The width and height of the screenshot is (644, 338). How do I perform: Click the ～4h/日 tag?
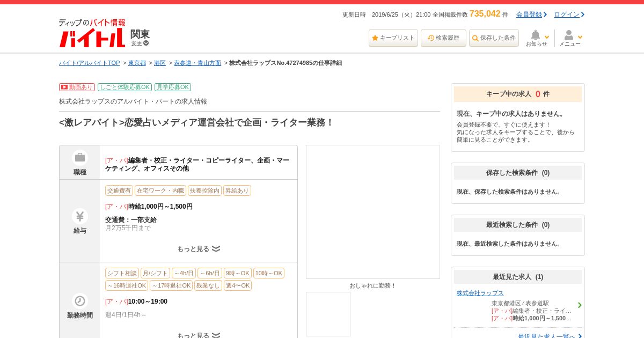[184, 273]
